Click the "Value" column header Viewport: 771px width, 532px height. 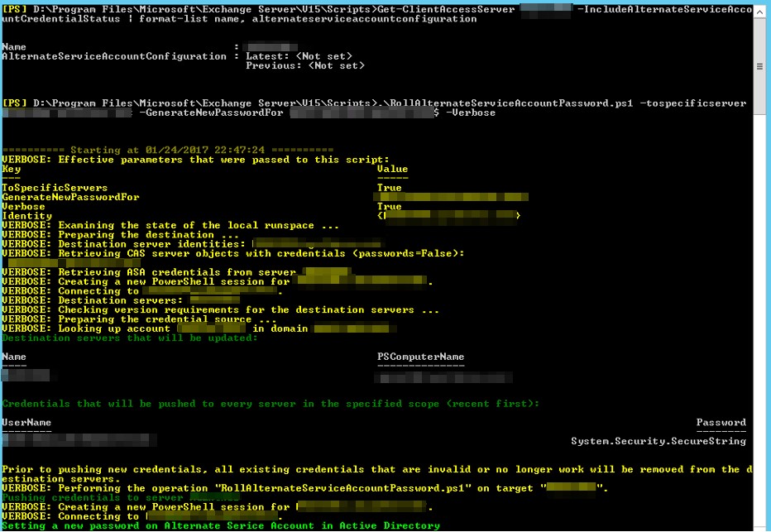click(392, 169)
